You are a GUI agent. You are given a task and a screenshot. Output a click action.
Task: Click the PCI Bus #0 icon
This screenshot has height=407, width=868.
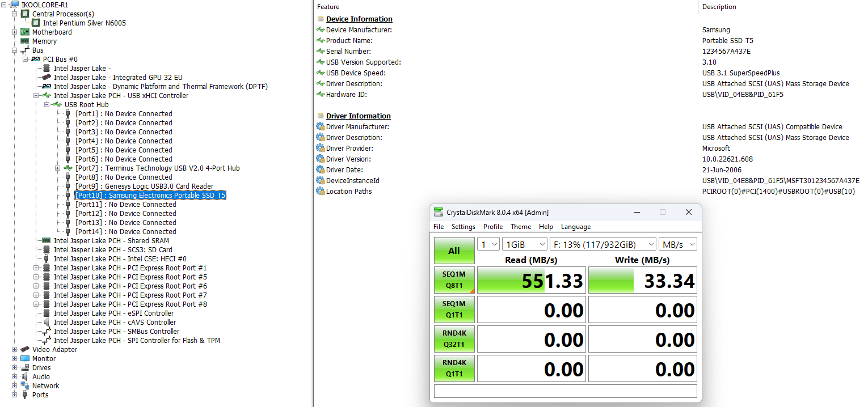(x=36, y=59)
